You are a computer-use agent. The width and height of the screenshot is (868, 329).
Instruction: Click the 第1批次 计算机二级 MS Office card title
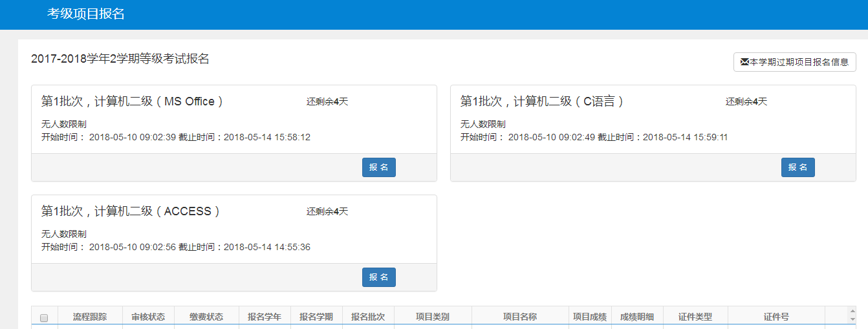pyautogui.click(x=133, y=101)
